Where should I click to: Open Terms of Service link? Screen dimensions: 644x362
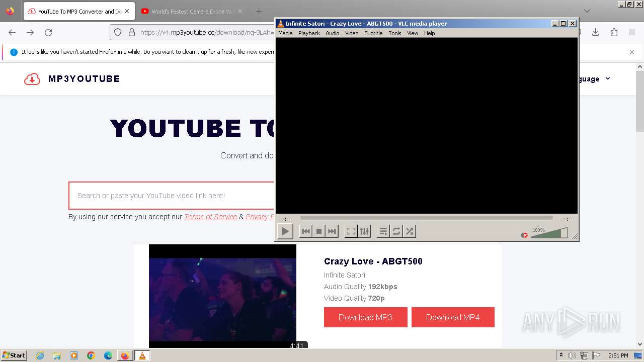210,217
